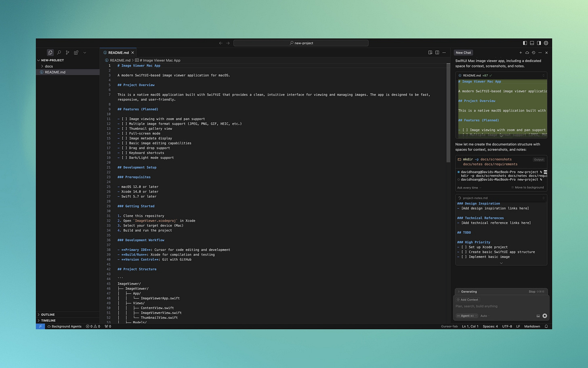
Task: Click README.md in the breadcrumb
Action: pos(120,60)
